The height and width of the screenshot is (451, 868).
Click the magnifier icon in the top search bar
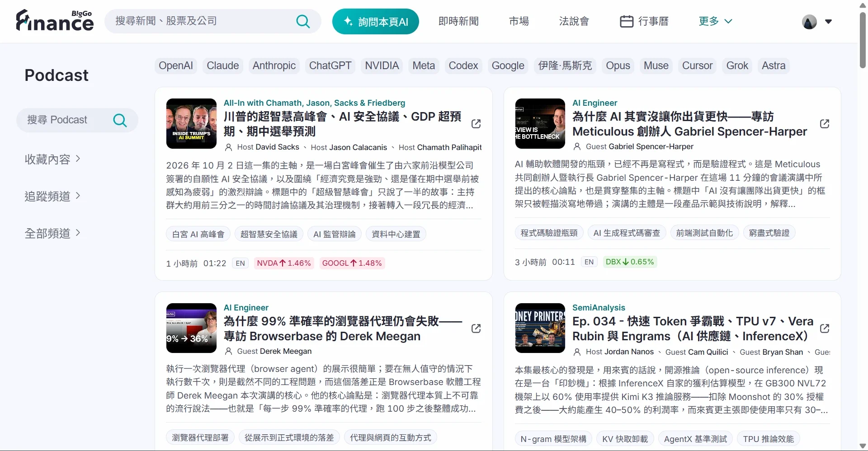[303, 21]
